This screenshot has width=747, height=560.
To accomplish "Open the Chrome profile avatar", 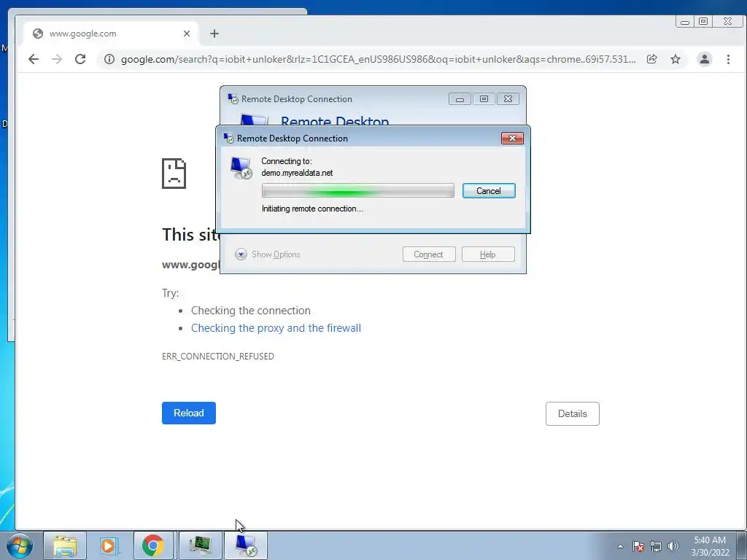I will [x=704, y=59].
